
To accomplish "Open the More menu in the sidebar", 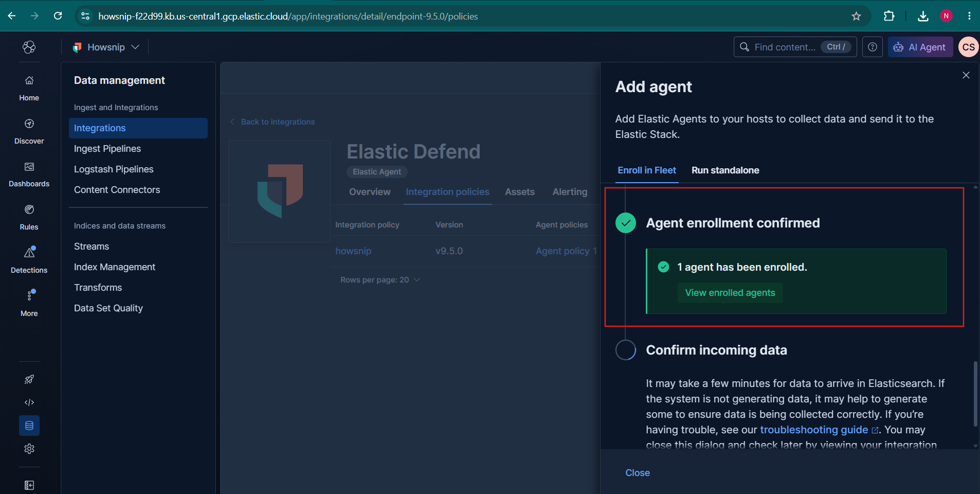I will click(29, 304).
